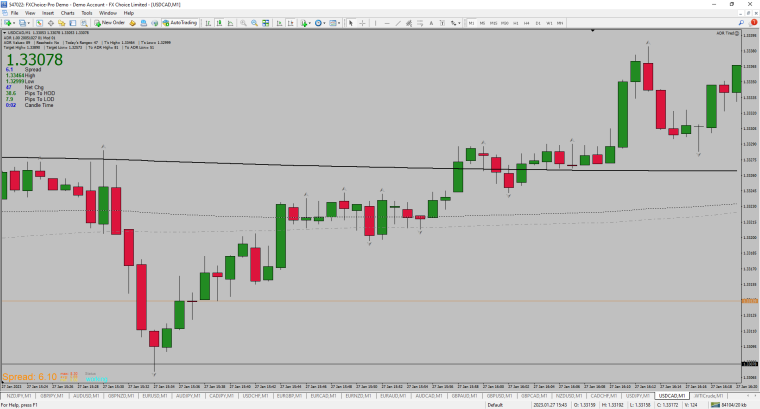Click the zoom out magnifier icon
This screenshot has width=760, height=409.
tap(254, 23)
